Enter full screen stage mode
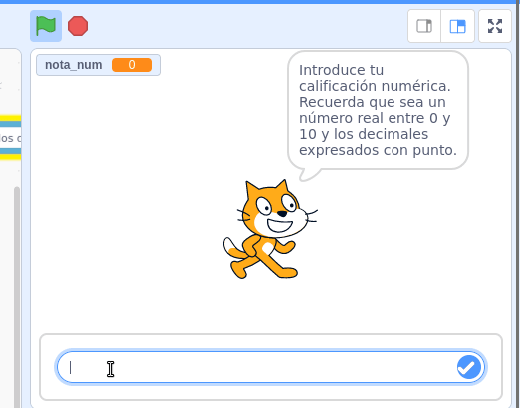Image resolution: width=520 pixels, height=408 pixels. pyautogui.click(x=495, y=26)
